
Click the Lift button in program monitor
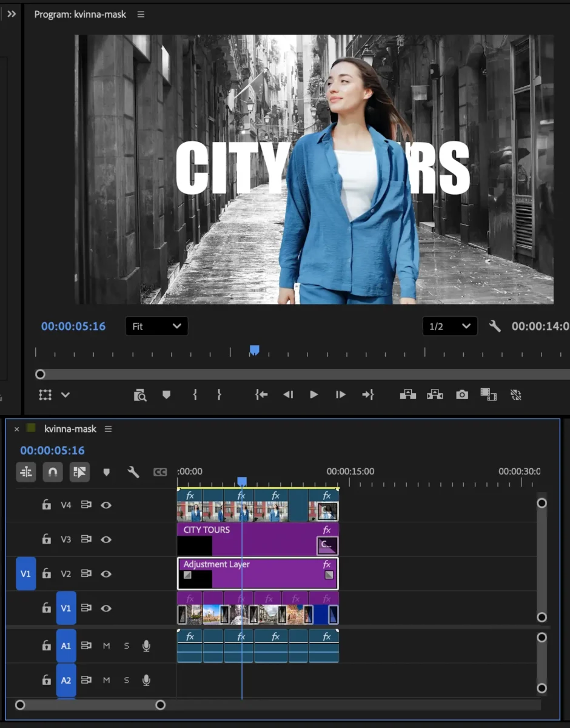tap(408, 395)
